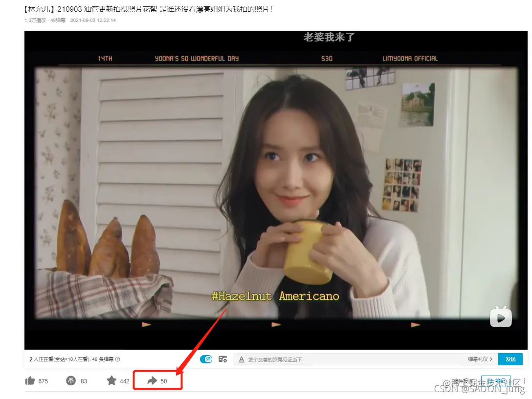The height and width of the screenshot is (399, 532).
Task: Click the help question-mark icon after 条弹幕
Action: [x=118, y=359]
